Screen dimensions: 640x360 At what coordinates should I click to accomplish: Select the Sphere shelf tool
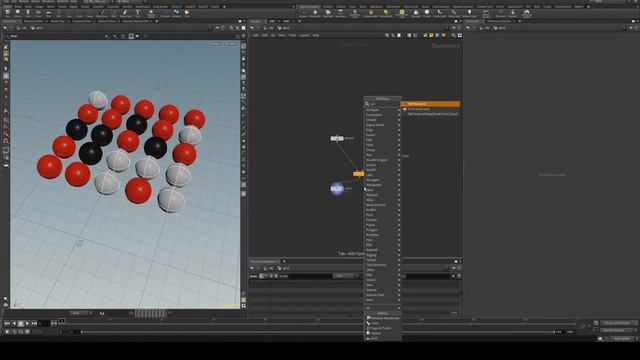(x=18, y=13)
